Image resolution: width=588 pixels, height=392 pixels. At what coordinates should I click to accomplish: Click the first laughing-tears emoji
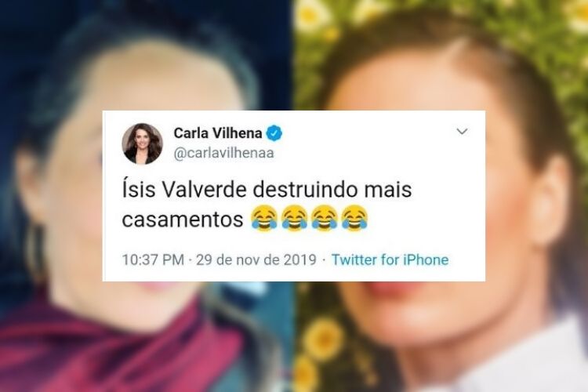click(x=264, y=218)
